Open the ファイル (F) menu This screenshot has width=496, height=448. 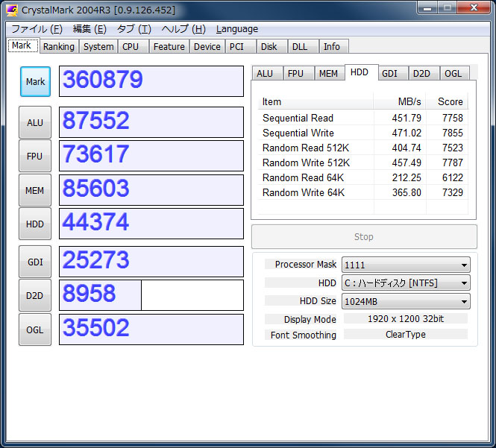[37, 29]
